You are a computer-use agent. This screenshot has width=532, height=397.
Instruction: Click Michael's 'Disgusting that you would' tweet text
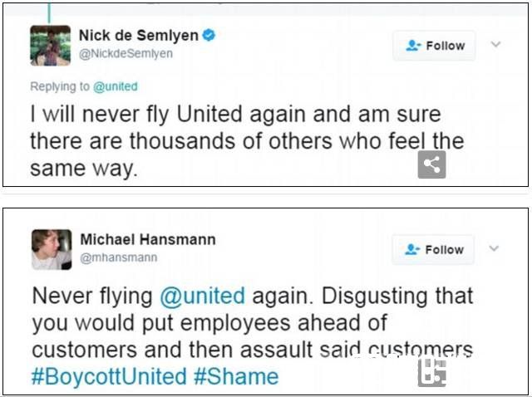click(249, 322)
